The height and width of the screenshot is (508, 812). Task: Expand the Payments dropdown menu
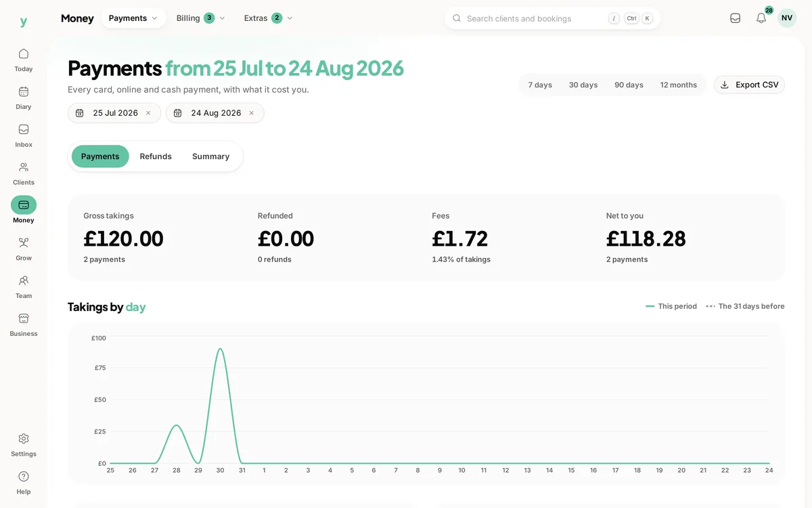(133, 18)
